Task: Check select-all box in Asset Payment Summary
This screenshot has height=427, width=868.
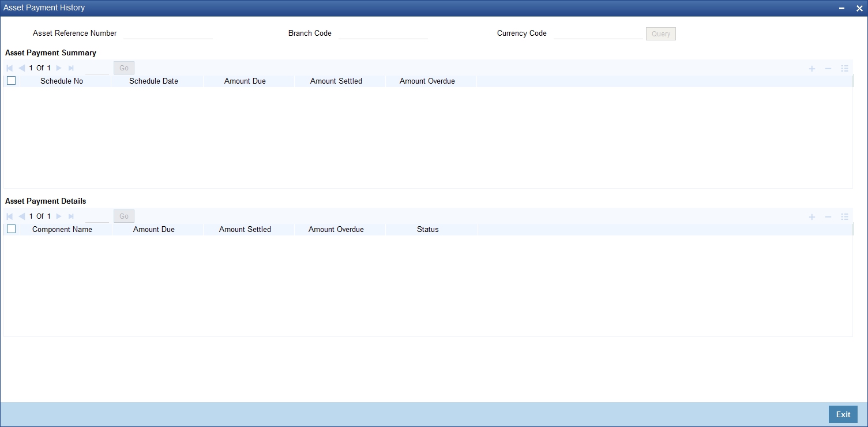Action: click(x=11, y=81)
